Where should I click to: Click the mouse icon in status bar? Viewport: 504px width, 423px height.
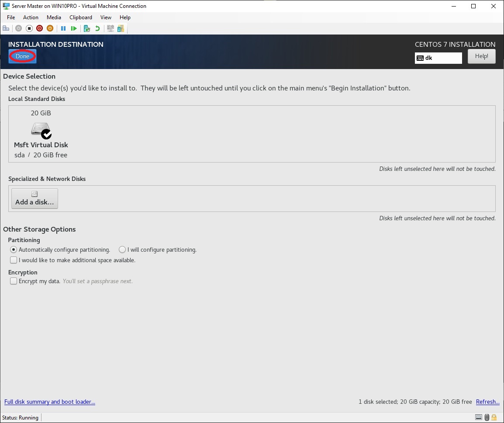487,417
